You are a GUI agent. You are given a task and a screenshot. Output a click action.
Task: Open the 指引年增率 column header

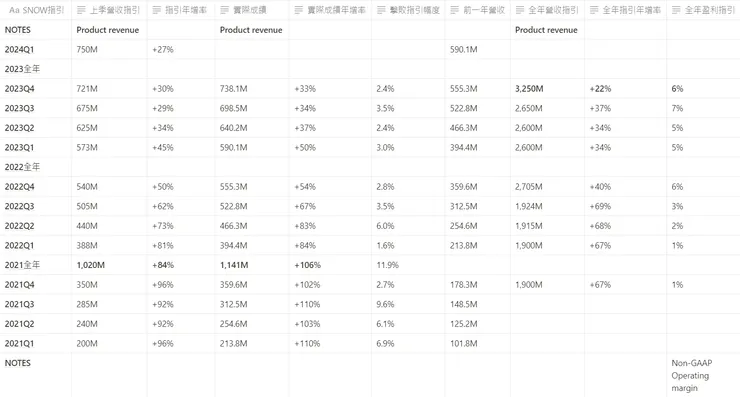pos(181,10)
